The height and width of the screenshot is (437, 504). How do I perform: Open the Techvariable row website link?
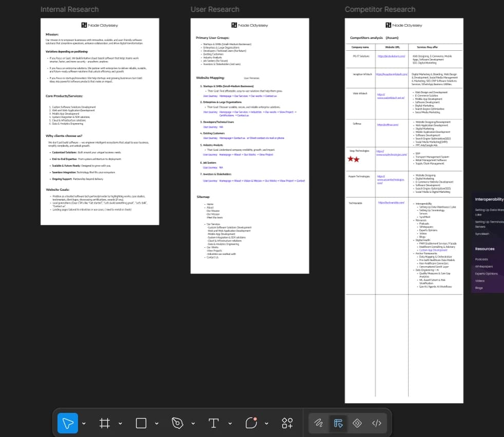[x=391, y=203]
